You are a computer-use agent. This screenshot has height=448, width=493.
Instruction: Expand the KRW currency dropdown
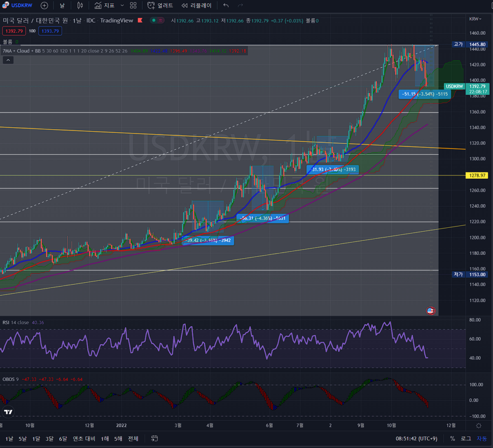474,19
